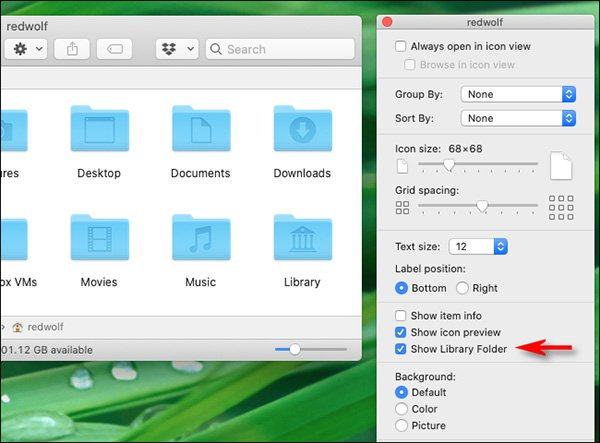
Task: Open the Music folder icon
Action: coord(200,238)
